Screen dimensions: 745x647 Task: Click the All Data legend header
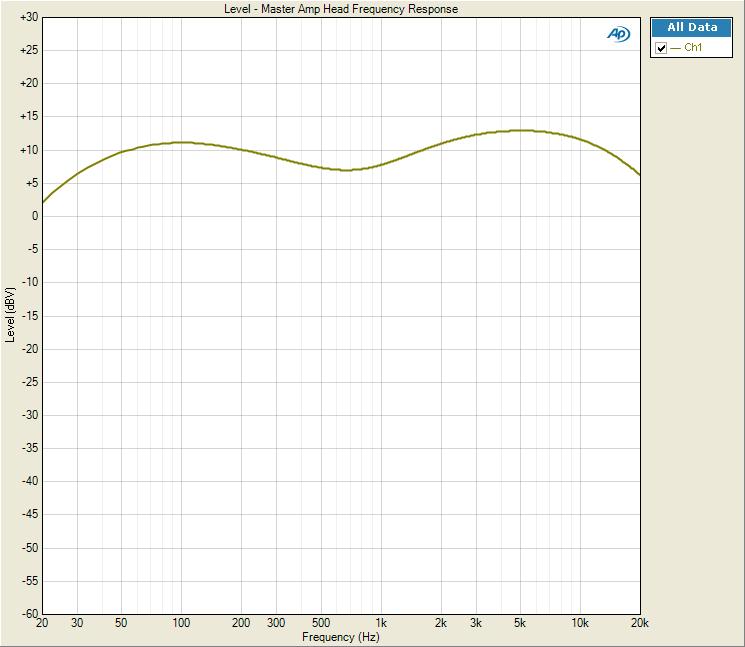[x=692, y=27]
